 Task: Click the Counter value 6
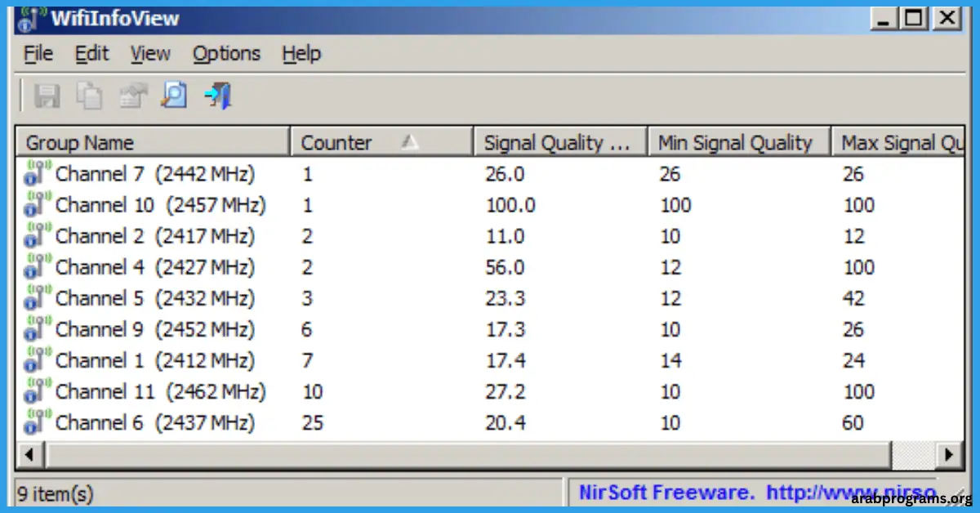click(x=307, y=330)
